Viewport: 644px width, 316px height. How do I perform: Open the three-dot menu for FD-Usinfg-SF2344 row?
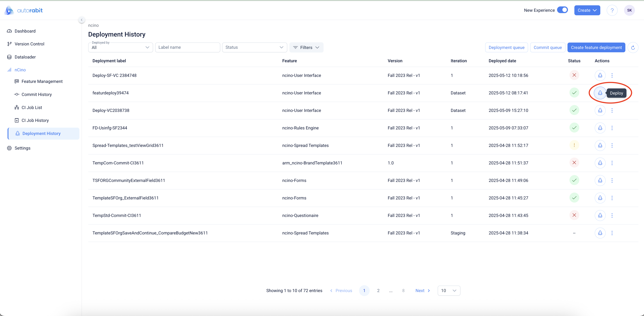click(612, 128)
